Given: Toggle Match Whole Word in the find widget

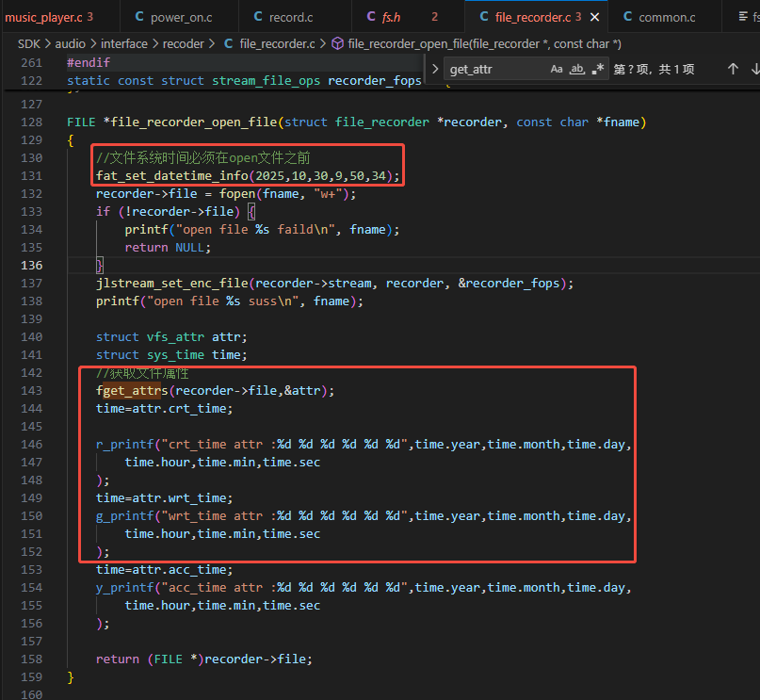Looking at the screenshot, I should click(576, 69).
